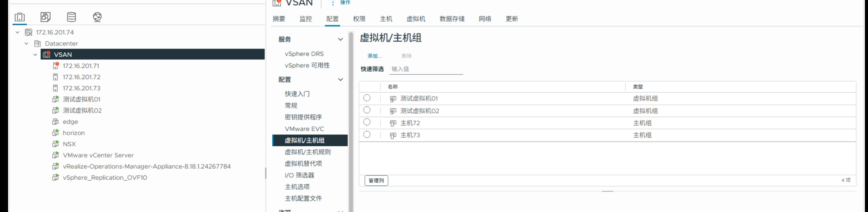This screenshot has height=212, width=868.
Task: Click the 名称 column header
Action: point(393,87)
